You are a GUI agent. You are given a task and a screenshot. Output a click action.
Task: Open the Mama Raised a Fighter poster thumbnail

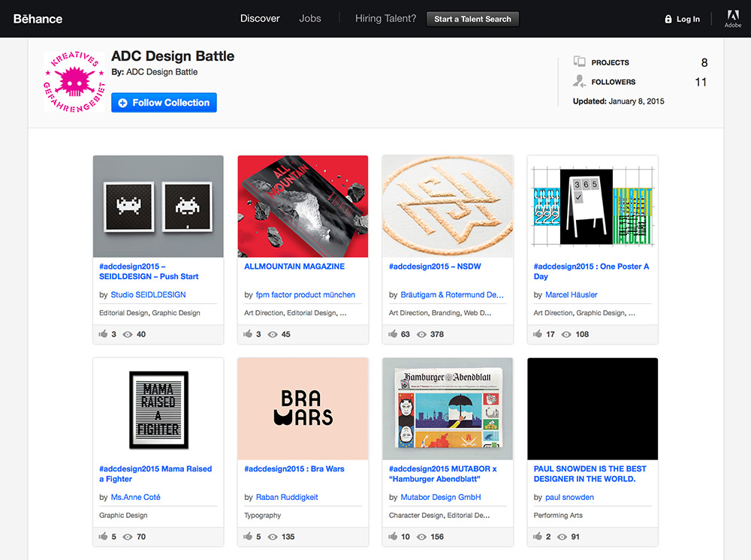click(x=158, y=409)
